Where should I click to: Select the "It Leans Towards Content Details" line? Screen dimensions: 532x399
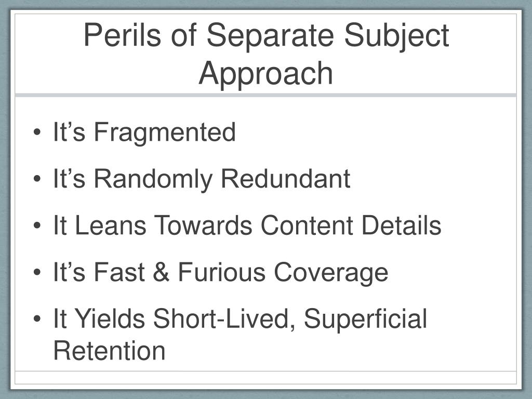point(247,225)
